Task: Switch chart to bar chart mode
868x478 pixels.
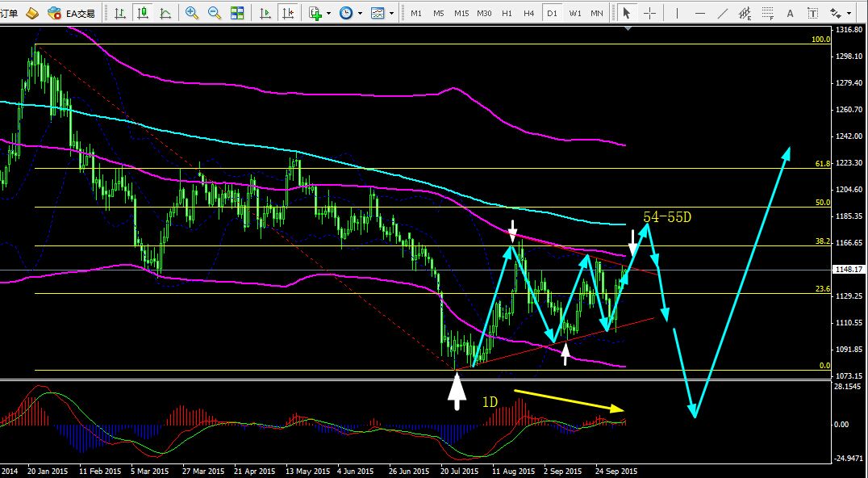Action: click(x=119, y=13)
